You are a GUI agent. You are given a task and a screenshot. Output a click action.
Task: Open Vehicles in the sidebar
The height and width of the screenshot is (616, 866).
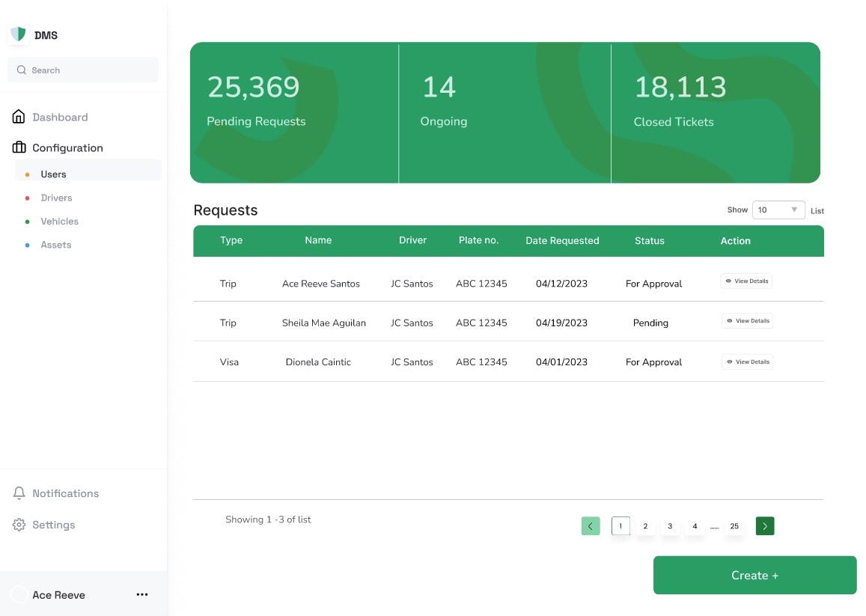(59, 222)
